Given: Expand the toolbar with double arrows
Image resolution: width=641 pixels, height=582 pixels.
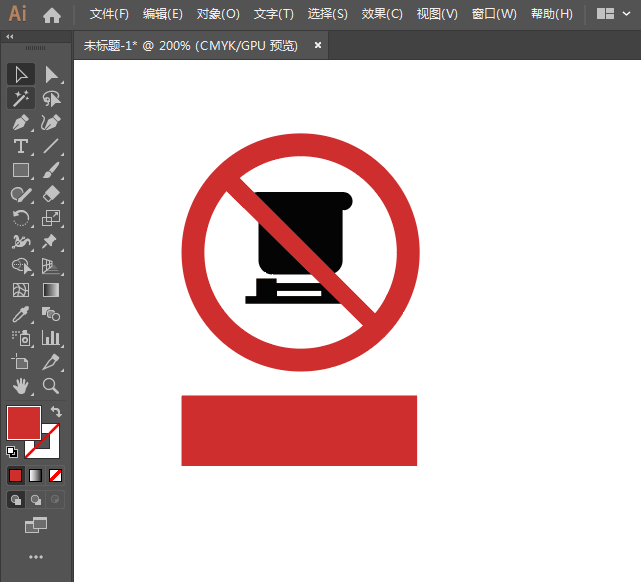Looking at the screenshot, I should coord(10,36).
